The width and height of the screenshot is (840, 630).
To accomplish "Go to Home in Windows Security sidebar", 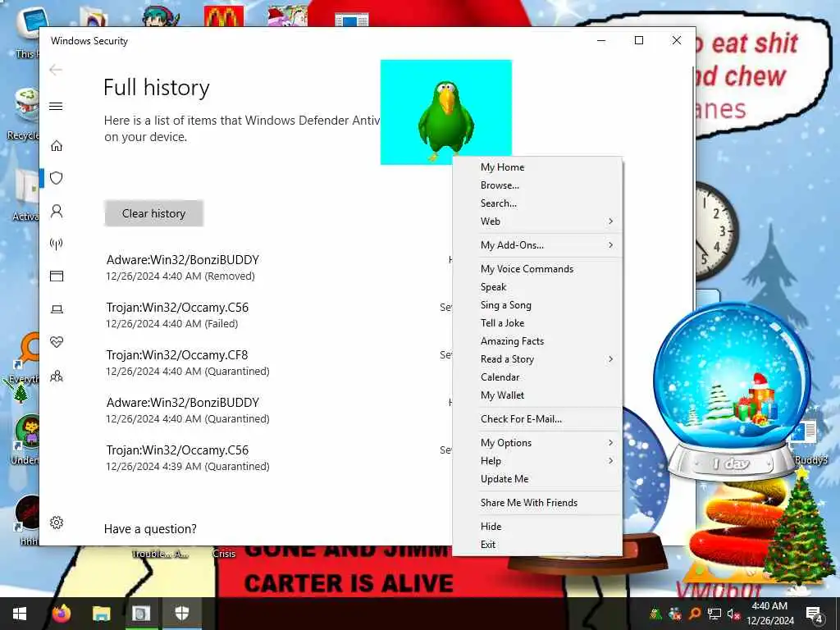I will click(57, 146).
